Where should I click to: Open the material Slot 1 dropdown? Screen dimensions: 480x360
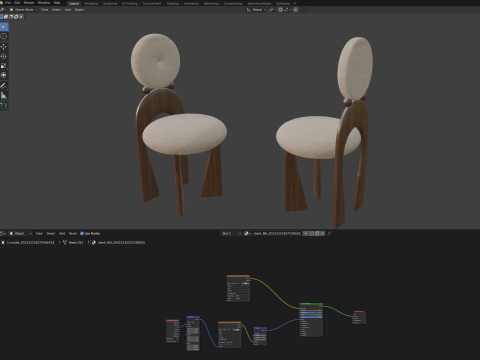click(231, 234)
